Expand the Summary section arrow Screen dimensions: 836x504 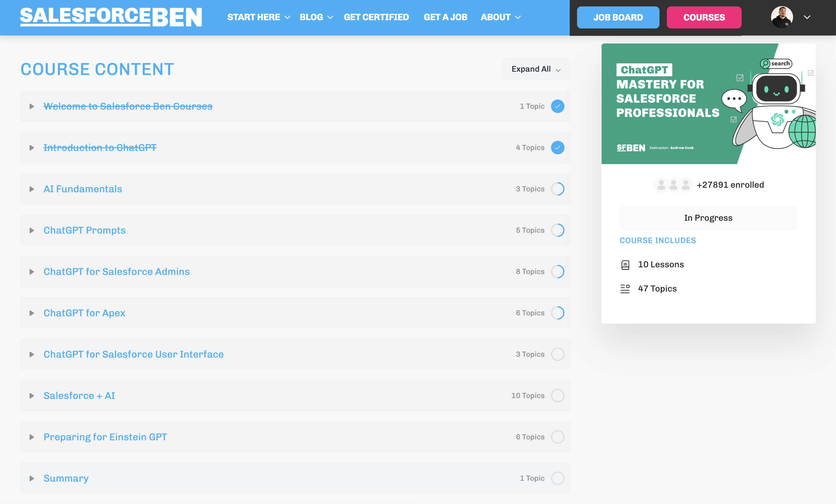point(32,479)
